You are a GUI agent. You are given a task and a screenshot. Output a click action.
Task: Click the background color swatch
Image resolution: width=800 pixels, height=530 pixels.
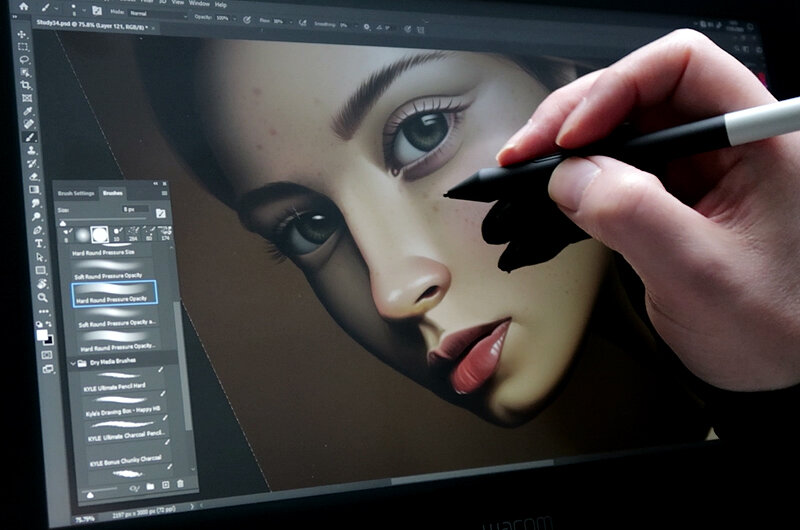[49, 341]
